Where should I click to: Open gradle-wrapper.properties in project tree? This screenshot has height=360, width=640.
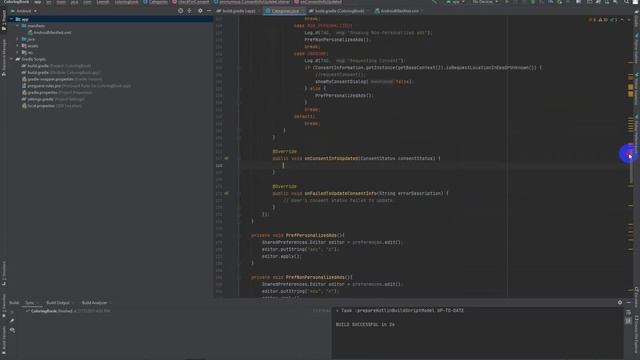click(62, 79)
